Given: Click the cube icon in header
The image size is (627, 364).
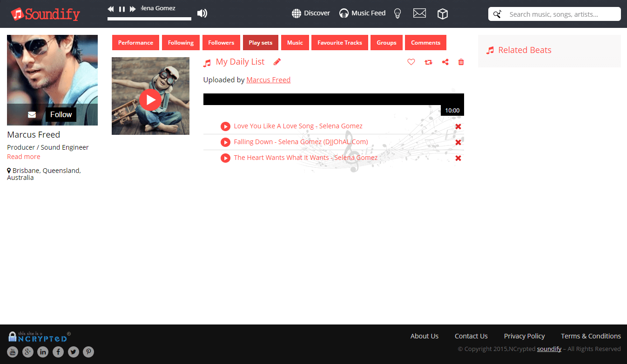Looking at the screenshot, I should click(443, 14).
